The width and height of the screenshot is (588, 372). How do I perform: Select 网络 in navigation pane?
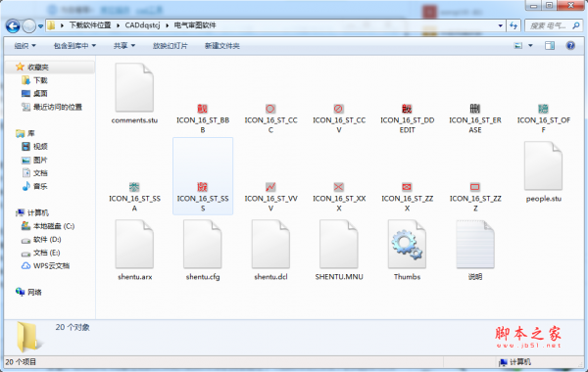pyautogui.click(x=28, y=292)
